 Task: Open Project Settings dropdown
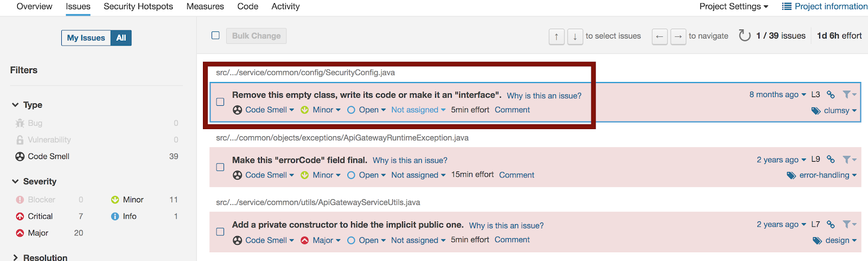click(x=733, y=7)
